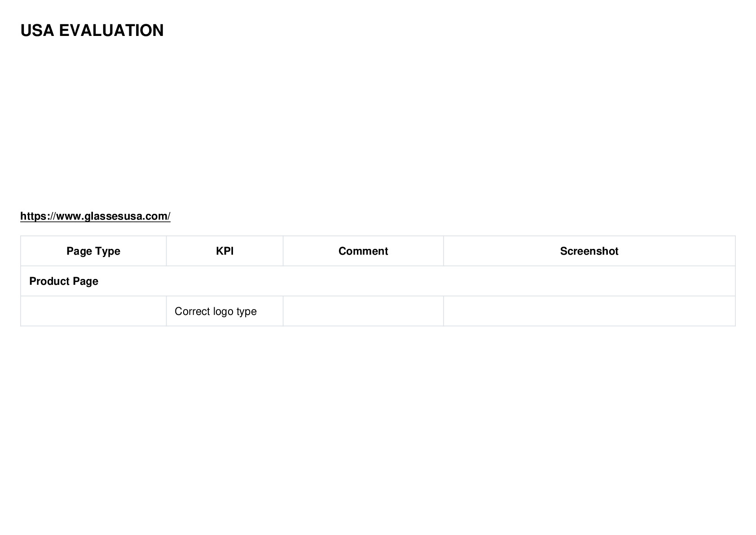Place cursor in empty Screenshot cell of the Correct logo type row
Screen dimensions: 756x535
click(589, 311)
